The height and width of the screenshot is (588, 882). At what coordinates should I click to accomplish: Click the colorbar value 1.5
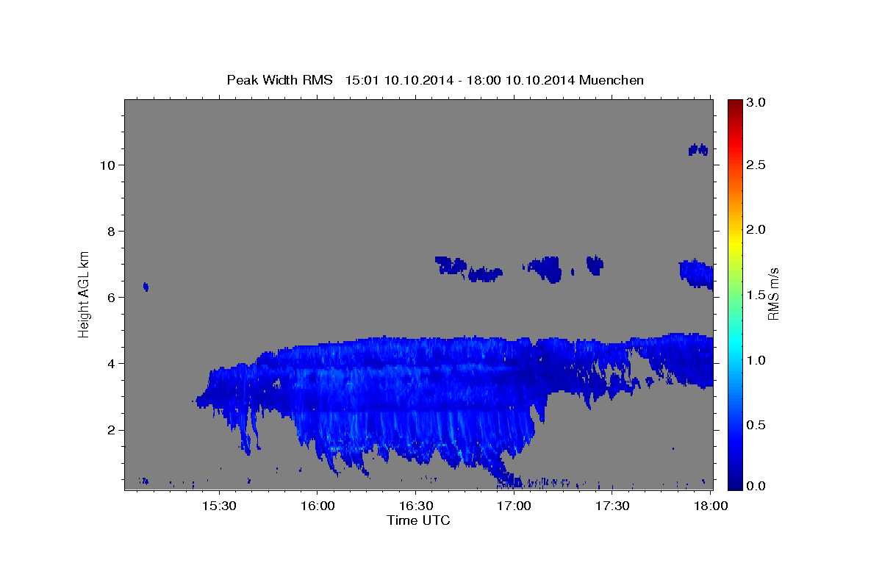coord(757,295)
